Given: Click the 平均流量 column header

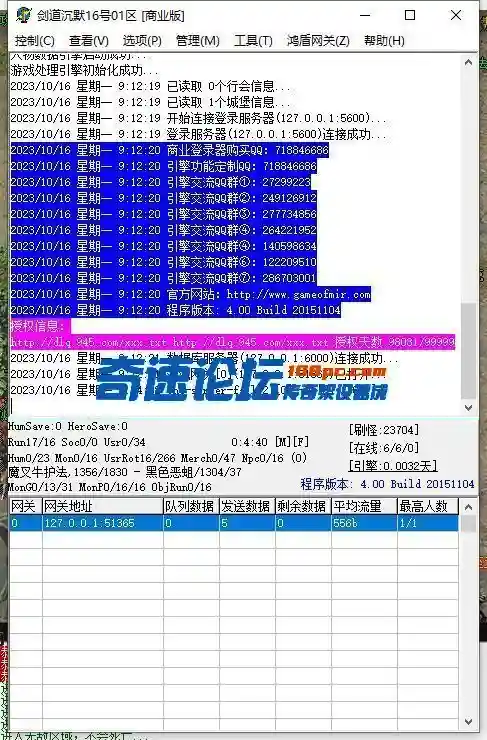Looking at the screenshot, I should coord(364,506).
